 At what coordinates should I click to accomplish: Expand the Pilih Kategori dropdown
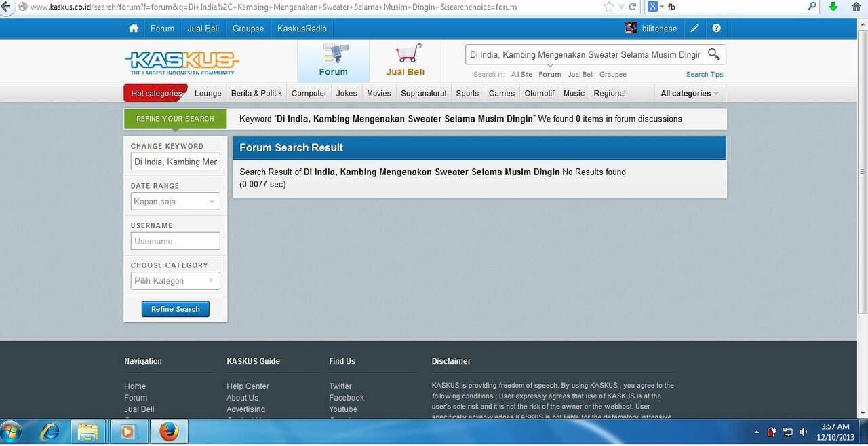175,281
